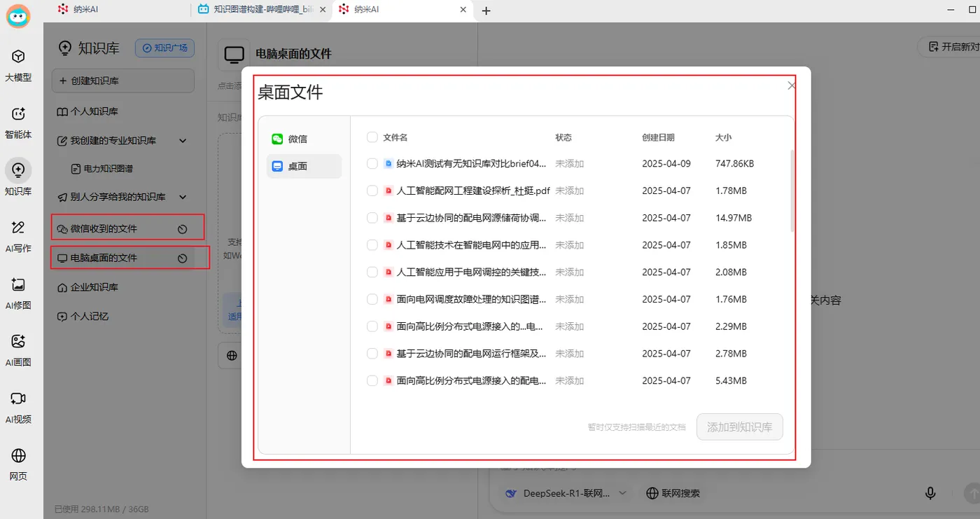The image size is (980, 519).
Task: Expand 我创建的专业知识库 chevron
Action: tap(183, 141)
